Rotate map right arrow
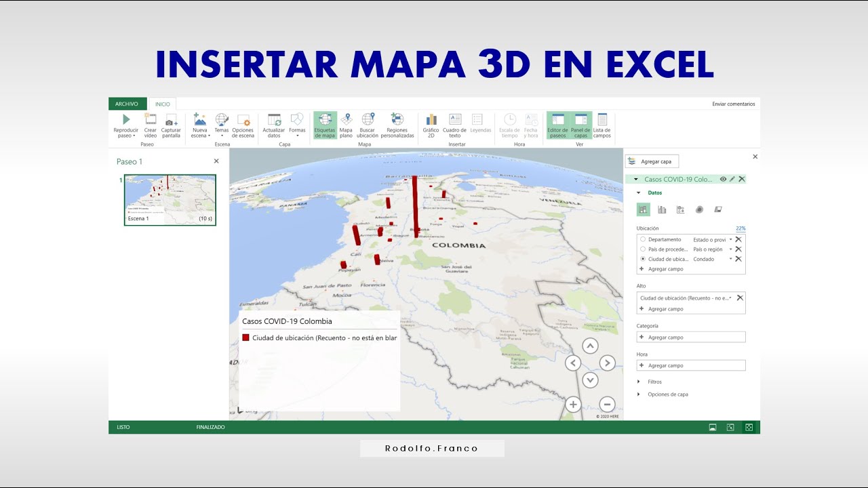Viewport: 868px width, 488px height. tap(608, 363)
